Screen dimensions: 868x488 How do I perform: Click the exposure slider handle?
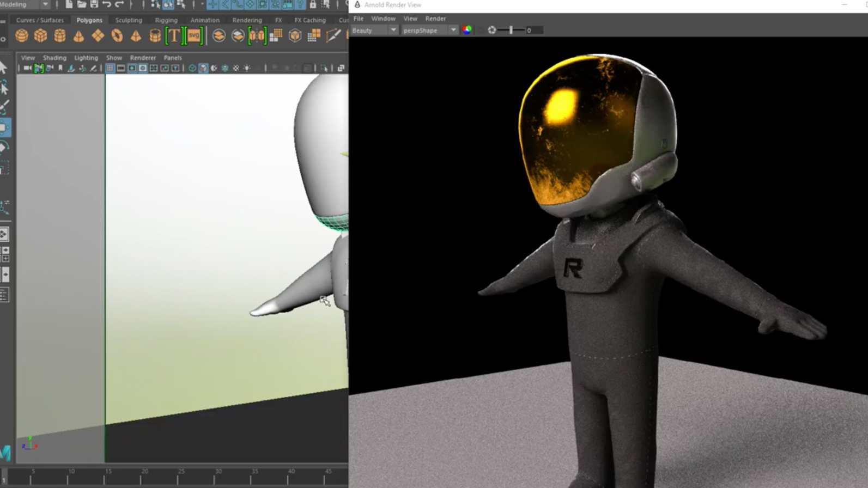pos(511,30)
